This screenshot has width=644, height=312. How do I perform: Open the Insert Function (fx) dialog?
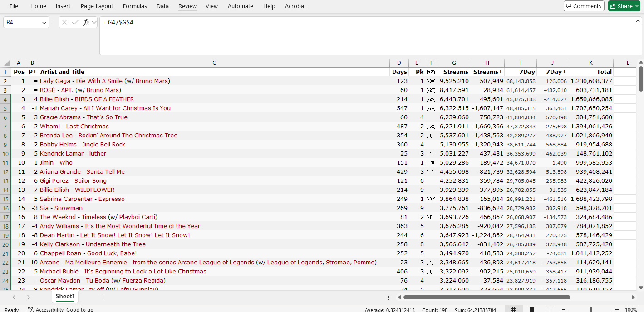click(86, 22)
